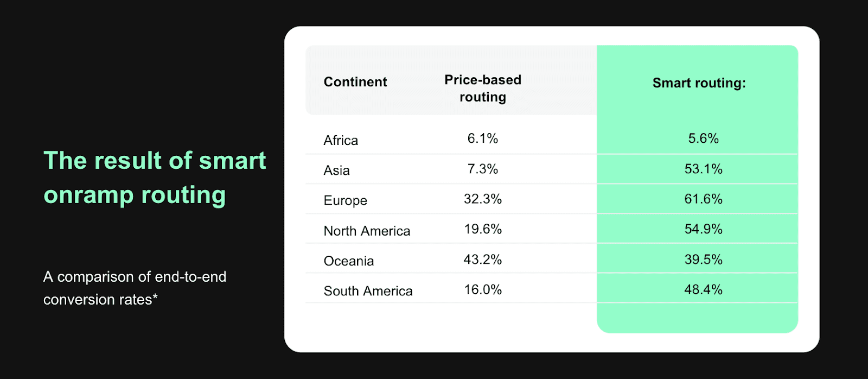Select Asia's 53.1% smart routing value
868x379 pixels.
tap(703, 169)
